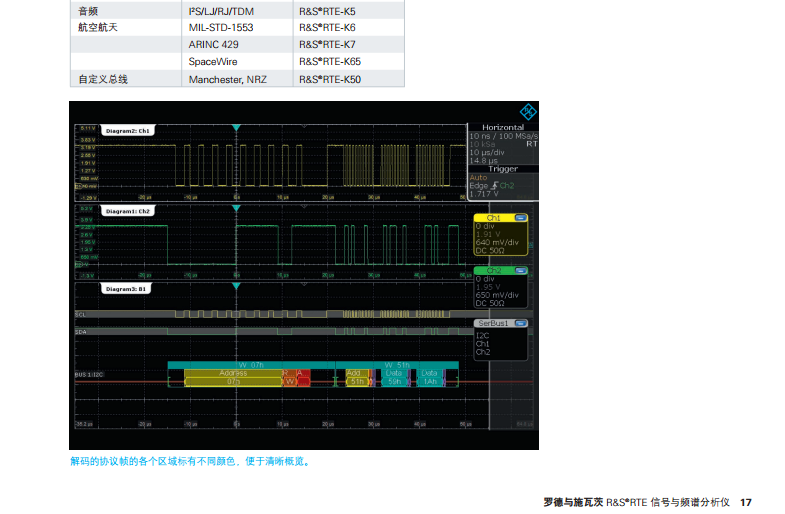Viewport: 785px width, 514px height.
Task: Open the Ch1 yellow channel header
Action: (494, 218)
